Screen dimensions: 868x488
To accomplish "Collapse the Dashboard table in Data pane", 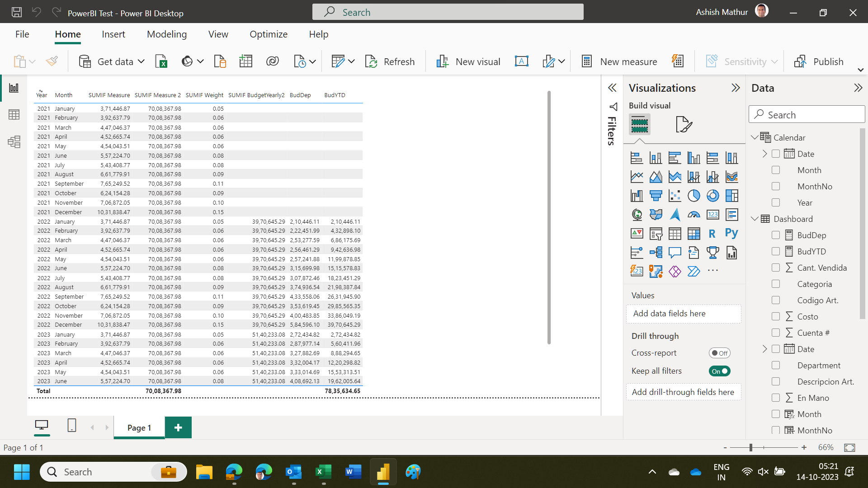I will click(x=754, y=219).
